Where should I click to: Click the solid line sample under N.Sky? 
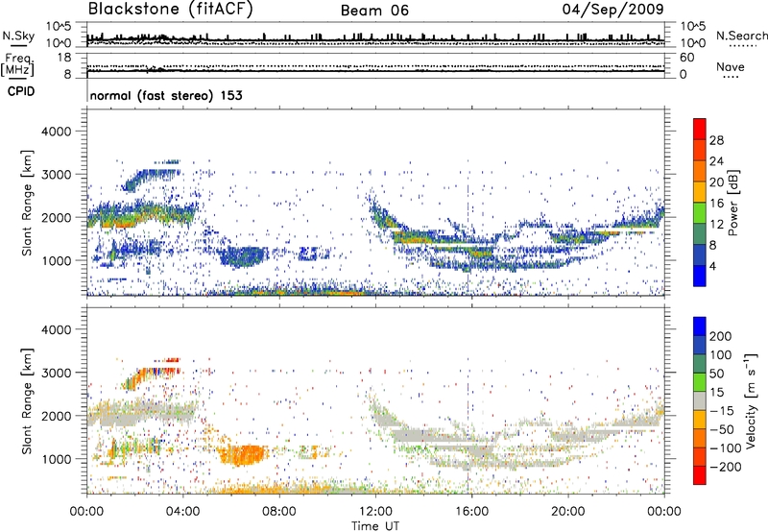pos(18,46)
